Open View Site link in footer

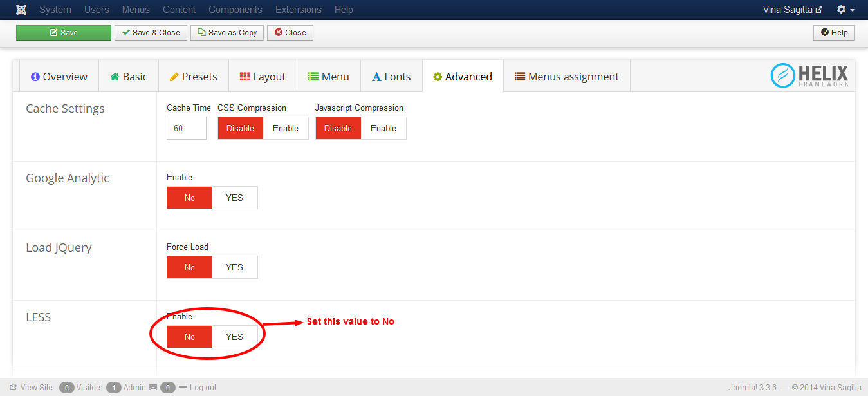click(x=31, y=388)
